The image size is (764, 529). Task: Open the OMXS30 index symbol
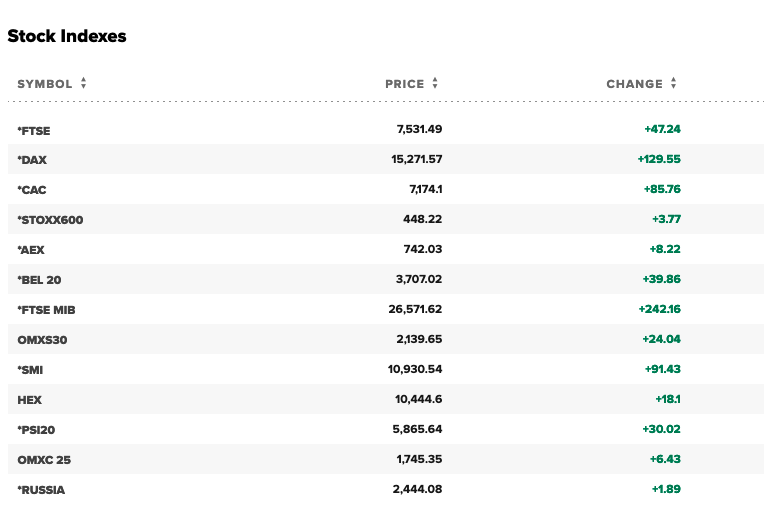click(x=42, y=340)
